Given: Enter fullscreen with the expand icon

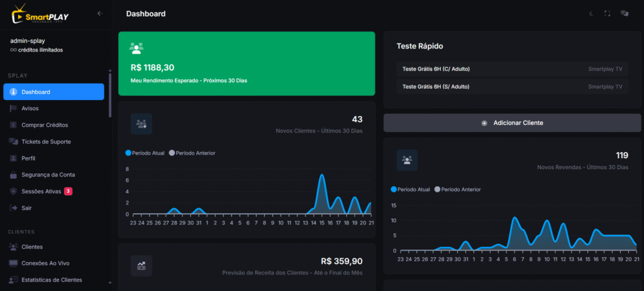Looking at the screenshot, I should click(607, 14).
